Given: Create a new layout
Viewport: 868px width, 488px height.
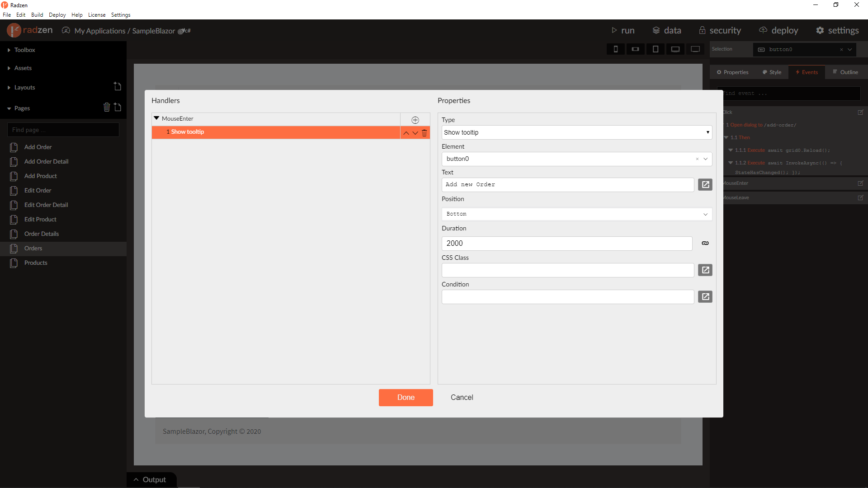Looking at the screenshot, I should pyautogui.click(x=118, y=86).
